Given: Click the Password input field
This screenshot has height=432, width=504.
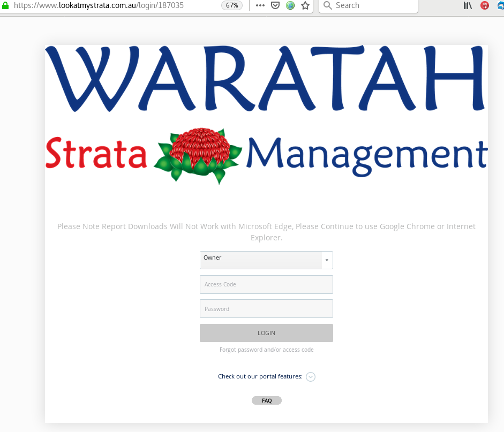Looking at the screenshot, I should (266, 309).
